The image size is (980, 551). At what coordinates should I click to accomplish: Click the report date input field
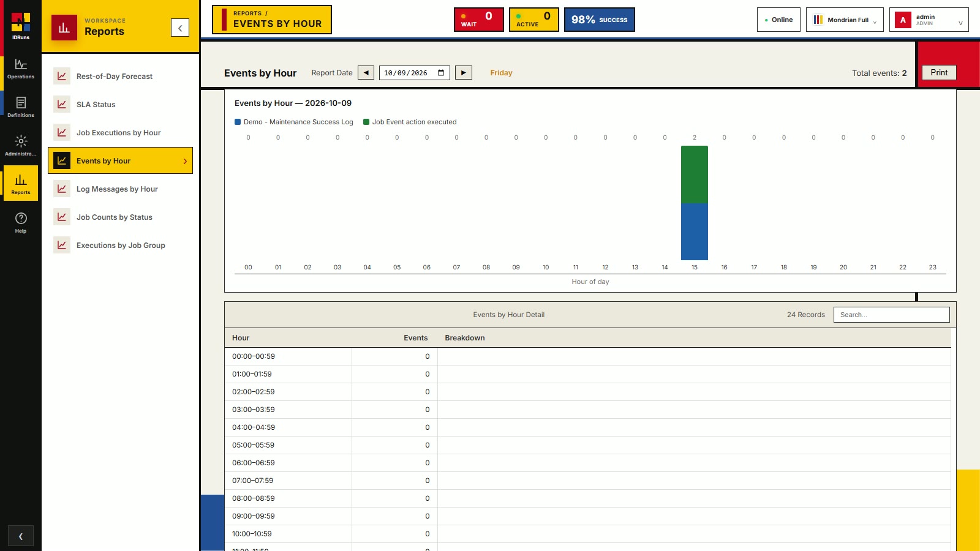click(x=415, y=73)
